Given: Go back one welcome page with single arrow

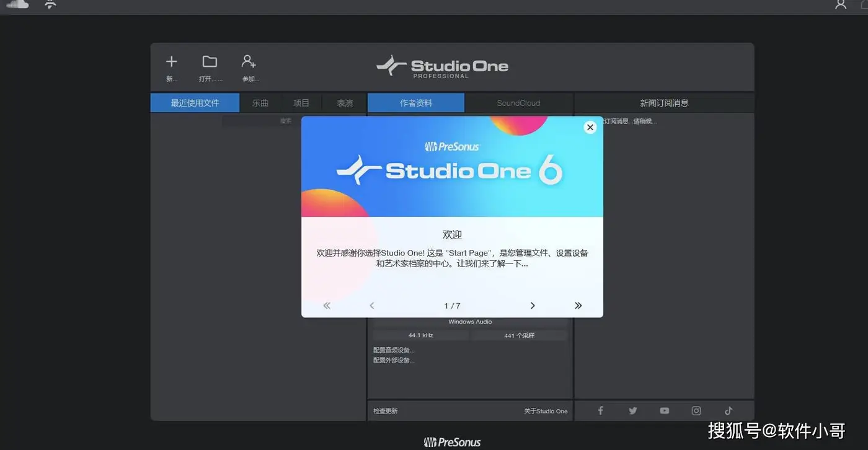Looking at the screenshot, I should tap(372, 306).
